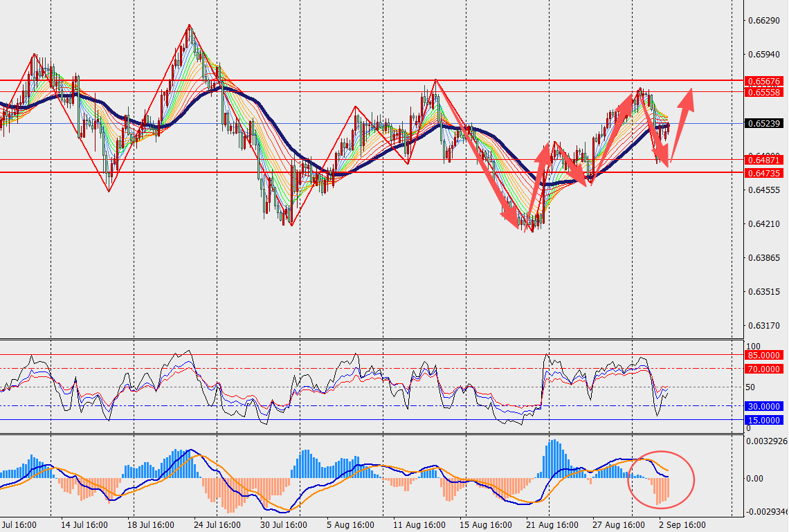Click the 0.65940 price axis value
This screenshot has width=789, height=532.
(x=764, y=54)
